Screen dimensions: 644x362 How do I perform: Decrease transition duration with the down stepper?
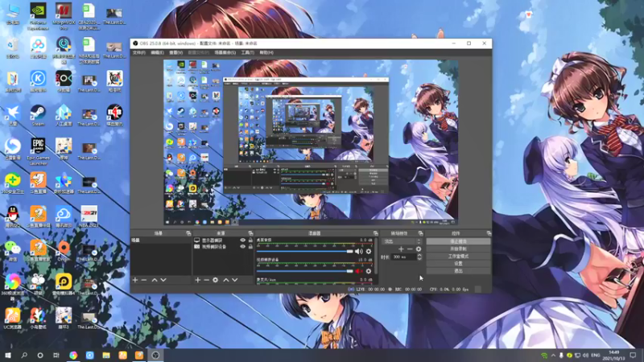point(419,259)
